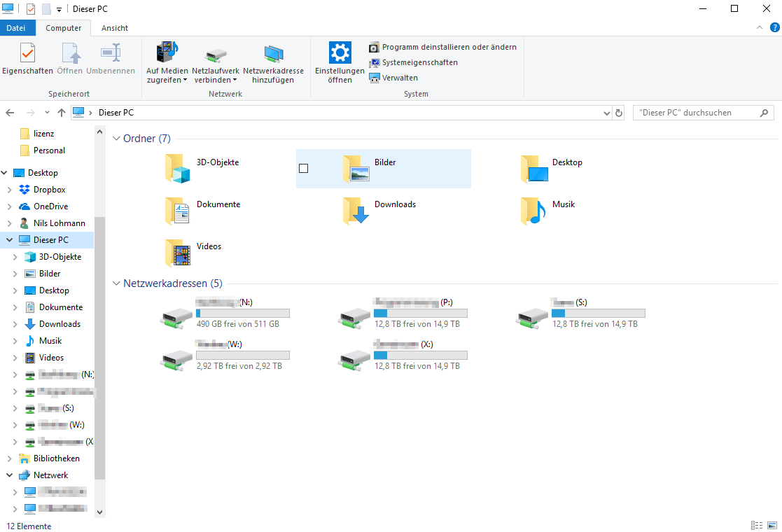Switch to the Ansicht ribbon tab

coord(114,28)
